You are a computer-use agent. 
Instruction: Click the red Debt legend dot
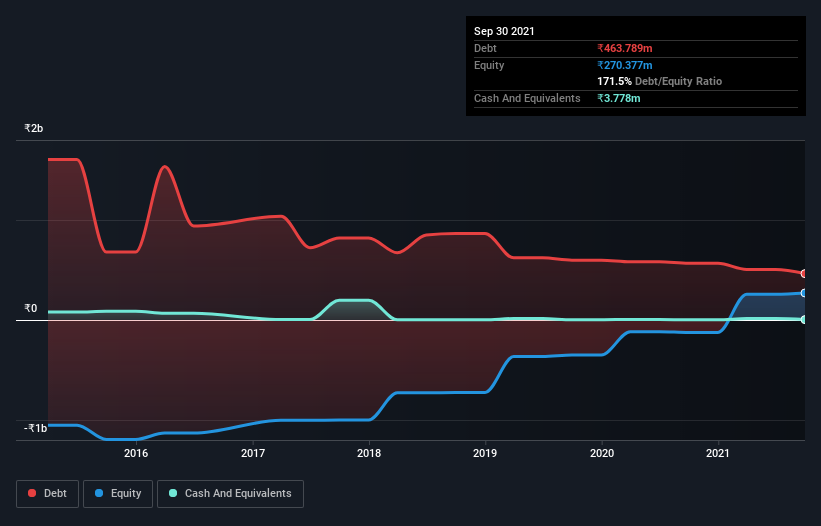click(x=32, y=493)
